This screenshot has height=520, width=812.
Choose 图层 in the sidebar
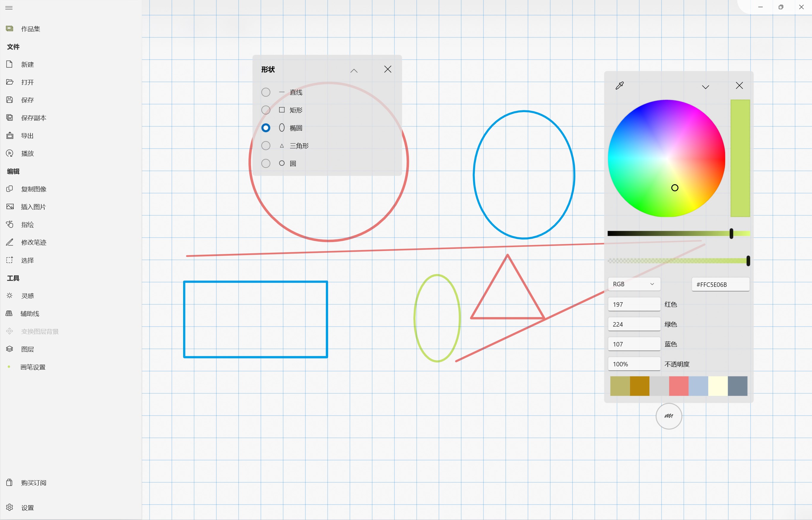(x=27, y=349)
